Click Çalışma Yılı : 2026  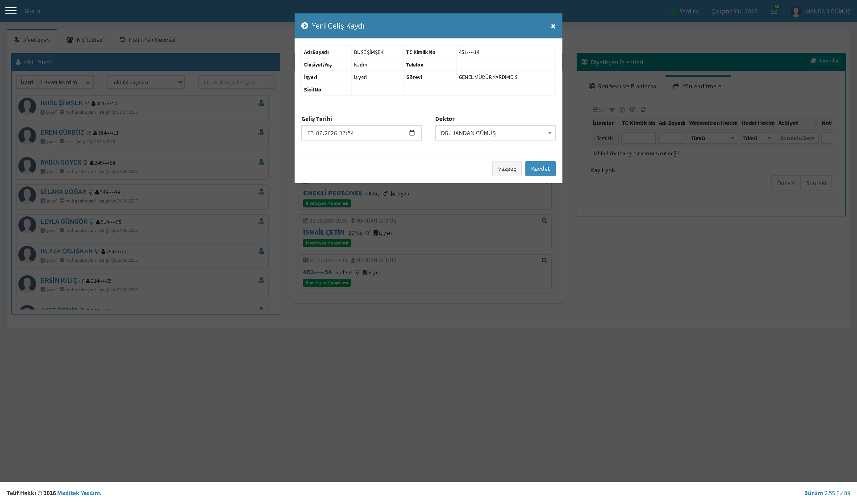tap(734, 11)
